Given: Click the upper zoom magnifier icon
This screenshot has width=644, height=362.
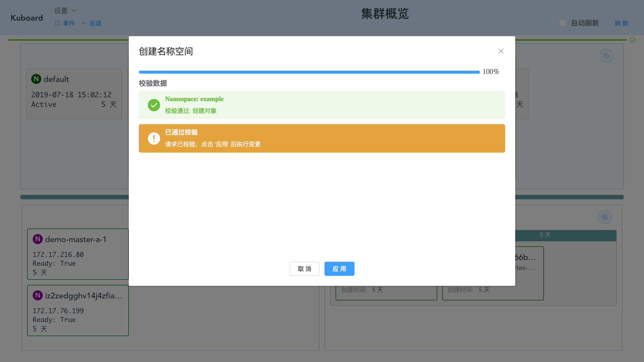Looking at the screenshot, I should tap(606, 56).
